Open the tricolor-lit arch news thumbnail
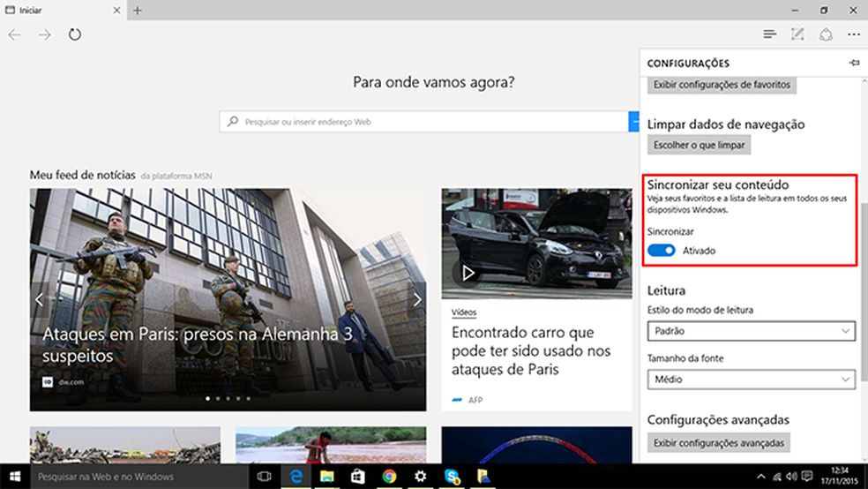Viewport: 868px width, 489px height. tap(536, 445)
